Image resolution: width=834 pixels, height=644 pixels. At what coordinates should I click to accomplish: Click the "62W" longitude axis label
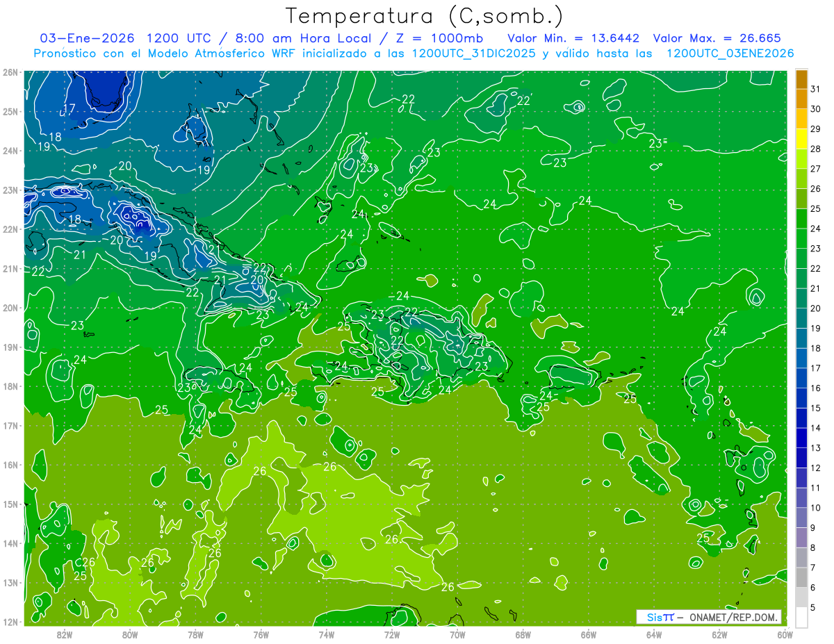[719, 634]
